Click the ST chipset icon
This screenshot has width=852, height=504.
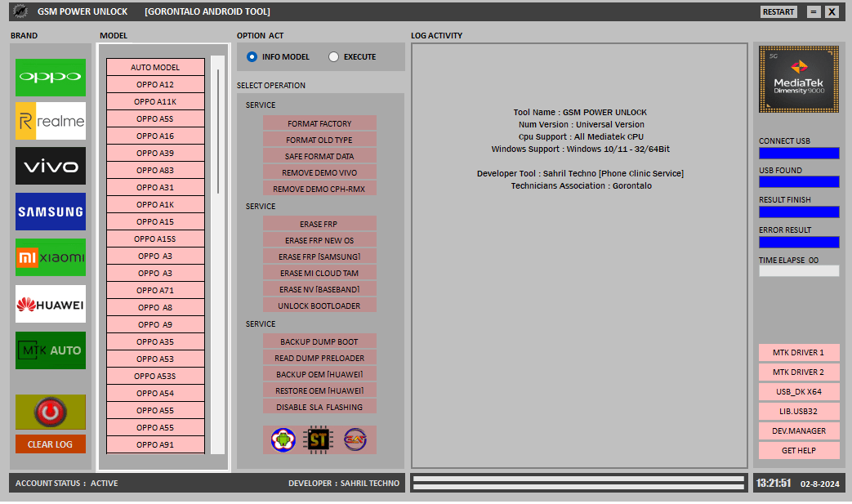pyautogui.click(x=319, y=439)
